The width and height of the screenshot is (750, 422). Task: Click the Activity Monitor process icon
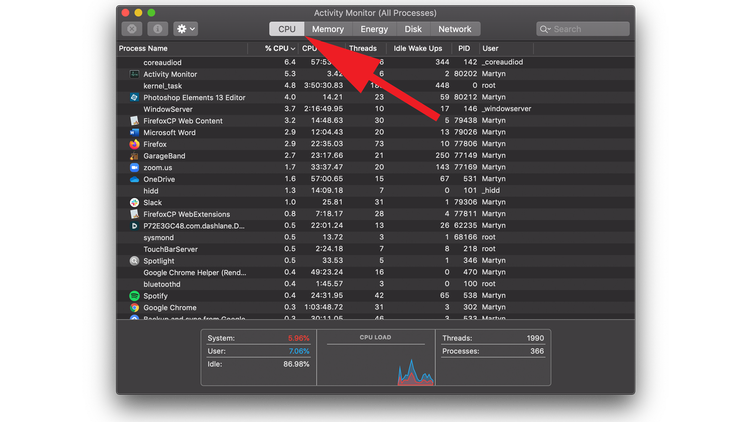pyautogui.click(x=134, y=74)
